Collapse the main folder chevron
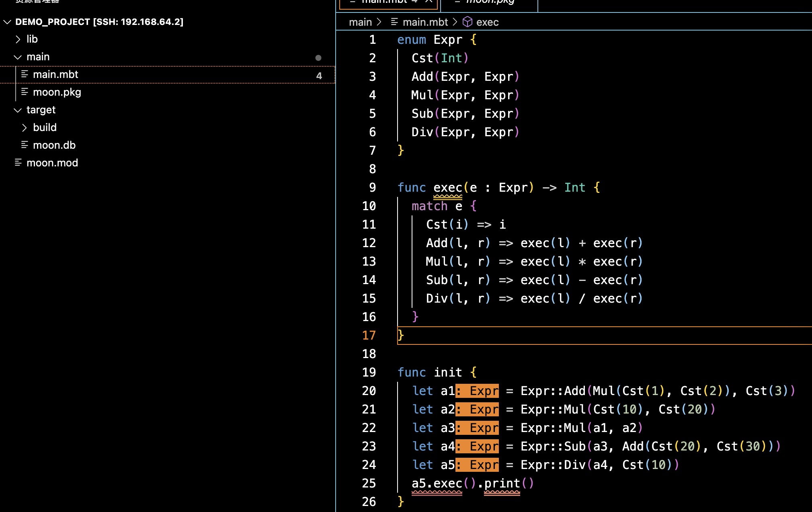 click(17, 57)
